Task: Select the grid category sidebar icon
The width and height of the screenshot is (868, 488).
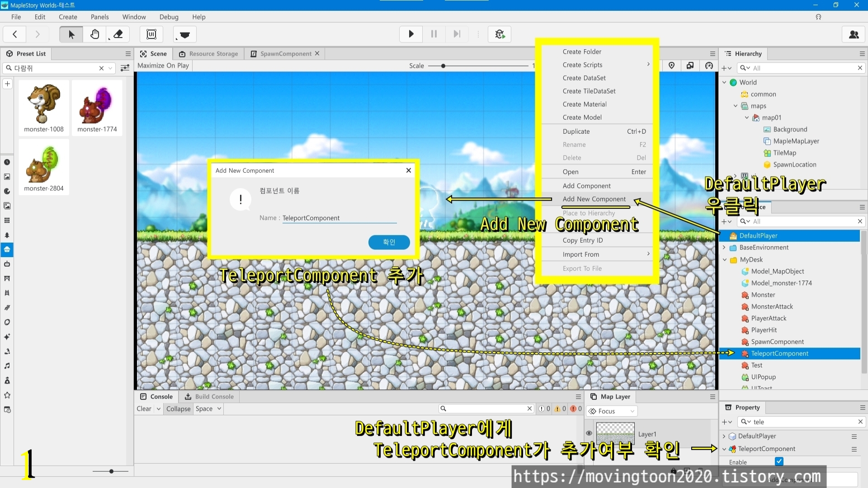Action: click(7, 221)
